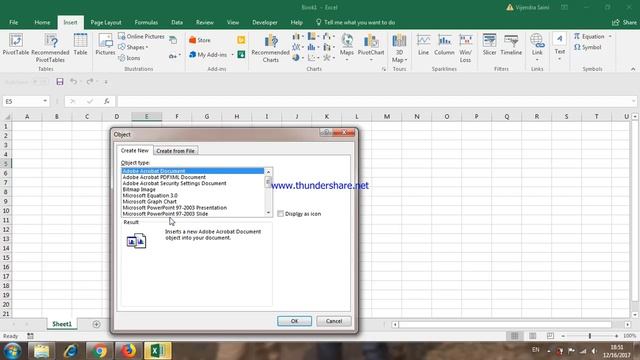
Task: Insert a Line sparkline
Action: pyautogui.click(x=423, y=44)
